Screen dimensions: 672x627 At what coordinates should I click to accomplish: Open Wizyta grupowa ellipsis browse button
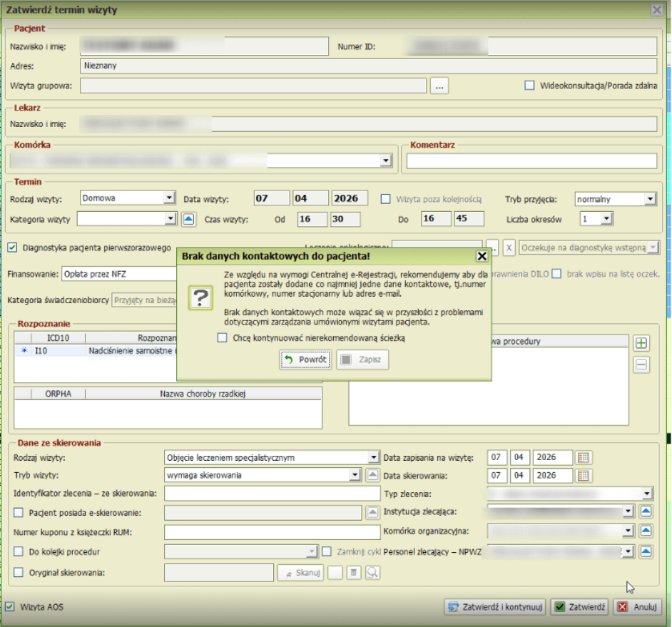pos(439,86)
